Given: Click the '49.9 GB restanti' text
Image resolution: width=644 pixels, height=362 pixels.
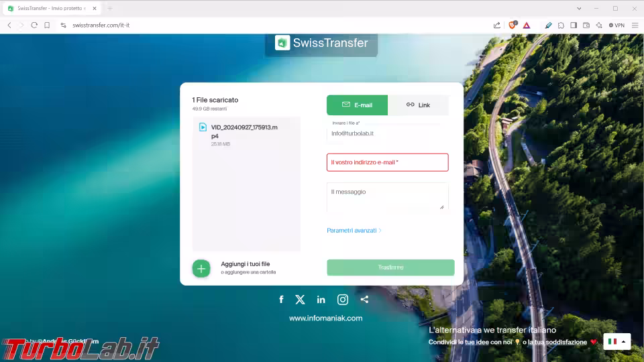Looking at the screenshot, I should click(x=209, y=109).
